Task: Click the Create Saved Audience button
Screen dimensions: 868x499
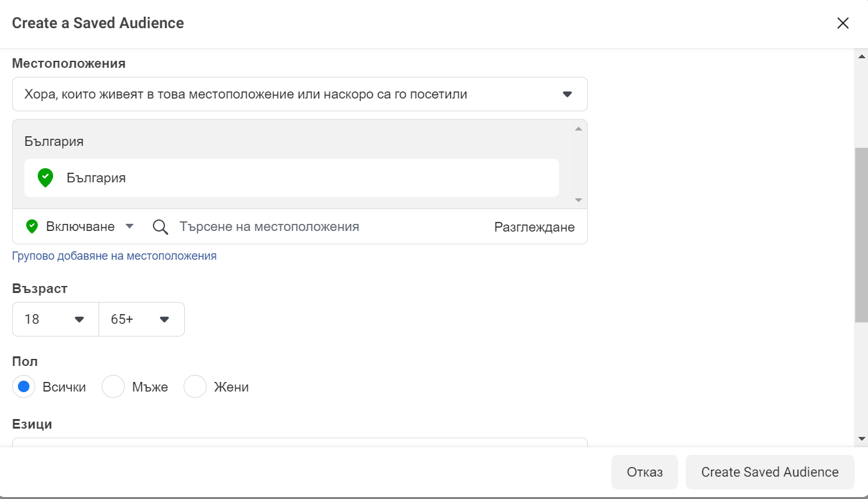Action: pos(769,471)
